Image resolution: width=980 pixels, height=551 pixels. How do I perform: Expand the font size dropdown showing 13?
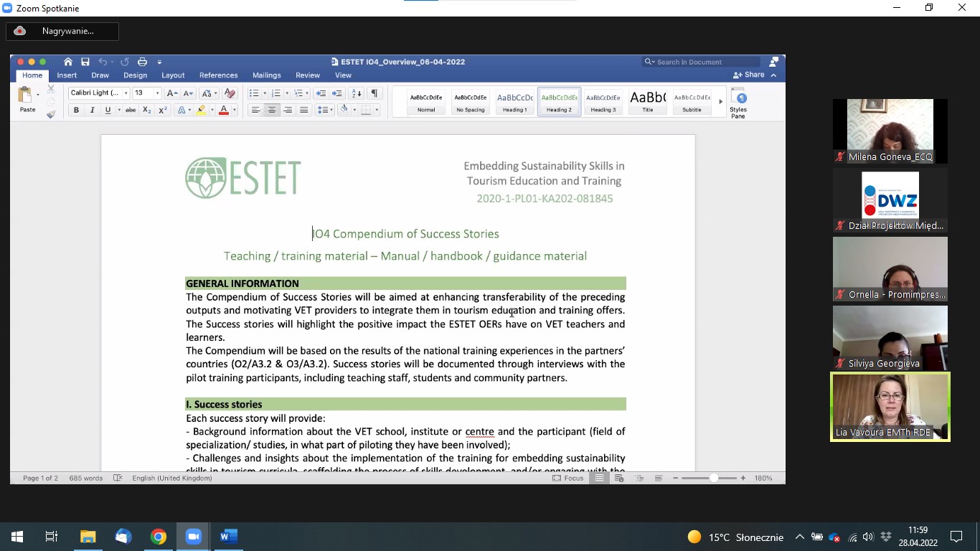157,93
